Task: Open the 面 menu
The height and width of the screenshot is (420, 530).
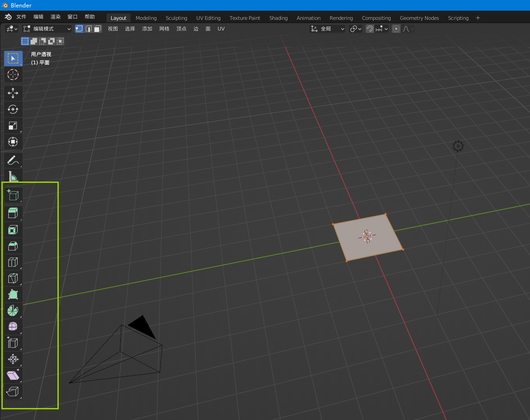Action: click(208, 29)
